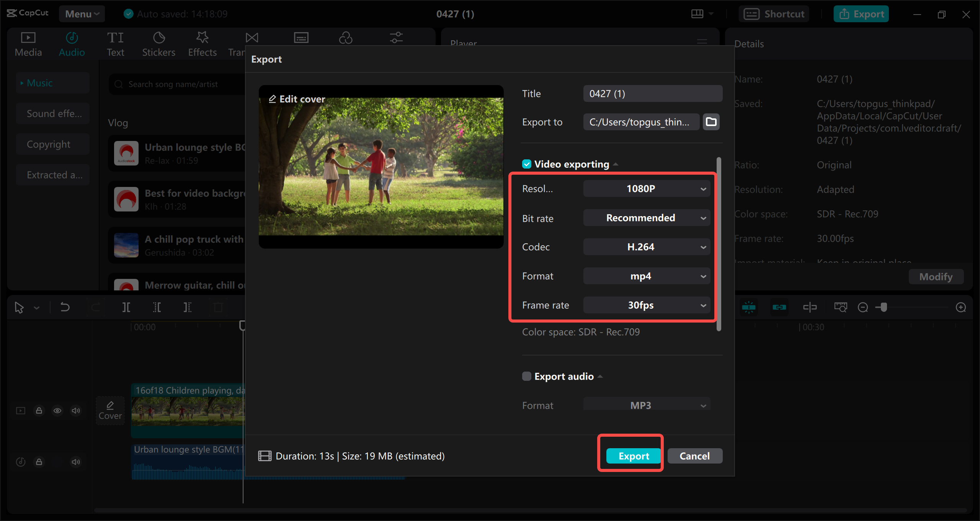Click the Export button in the dialog
Image resolution: width=980 pixels, height=521 pixels.
click(634, 456)
